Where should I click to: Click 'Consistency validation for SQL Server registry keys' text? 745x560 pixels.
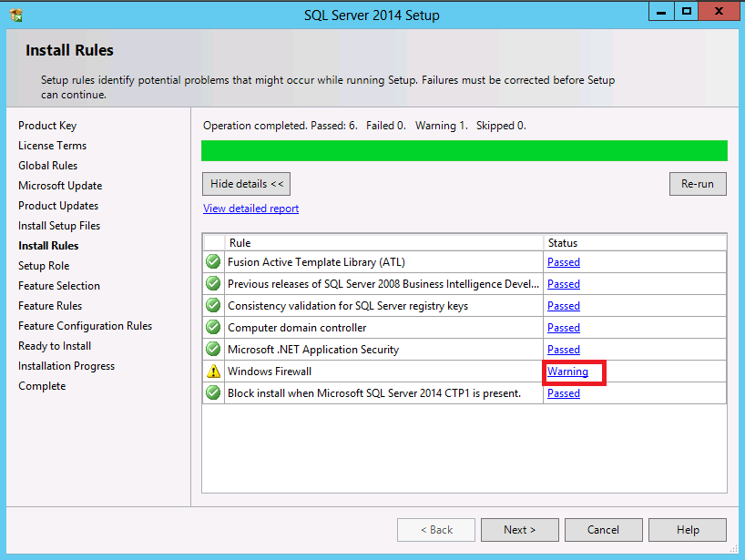(348, 306)
